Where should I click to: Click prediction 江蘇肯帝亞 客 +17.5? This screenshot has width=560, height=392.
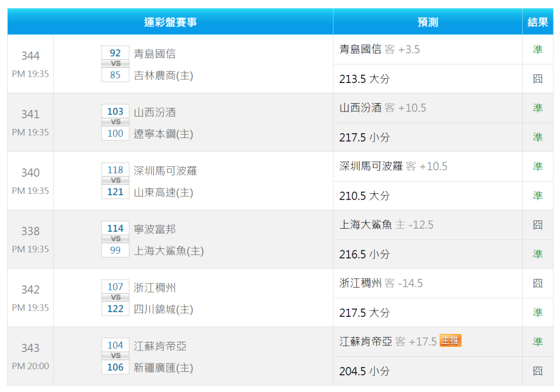[x=388, y=342]
